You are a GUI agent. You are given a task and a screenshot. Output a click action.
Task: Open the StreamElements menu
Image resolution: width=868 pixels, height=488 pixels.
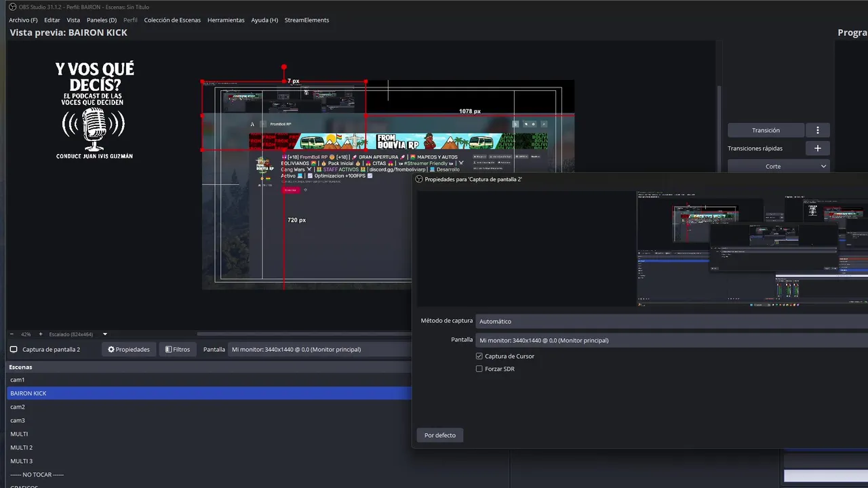[307, 20]
